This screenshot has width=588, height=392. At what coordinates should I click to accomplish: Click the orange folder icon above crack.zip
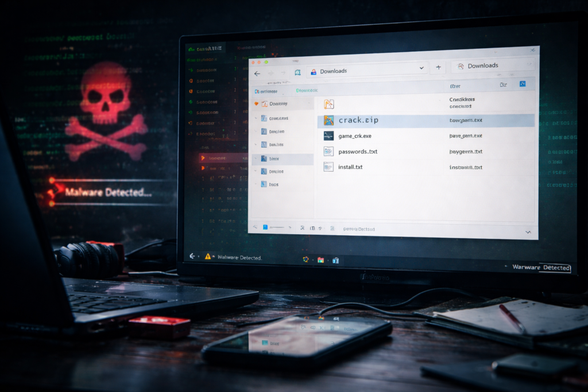click(x=329, y=104)
